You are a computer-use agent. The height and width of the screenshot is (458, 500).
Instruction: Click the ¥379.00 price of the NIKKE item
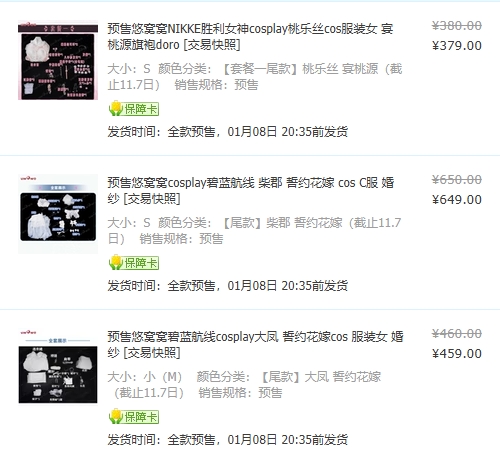click(x=457, y=46)
